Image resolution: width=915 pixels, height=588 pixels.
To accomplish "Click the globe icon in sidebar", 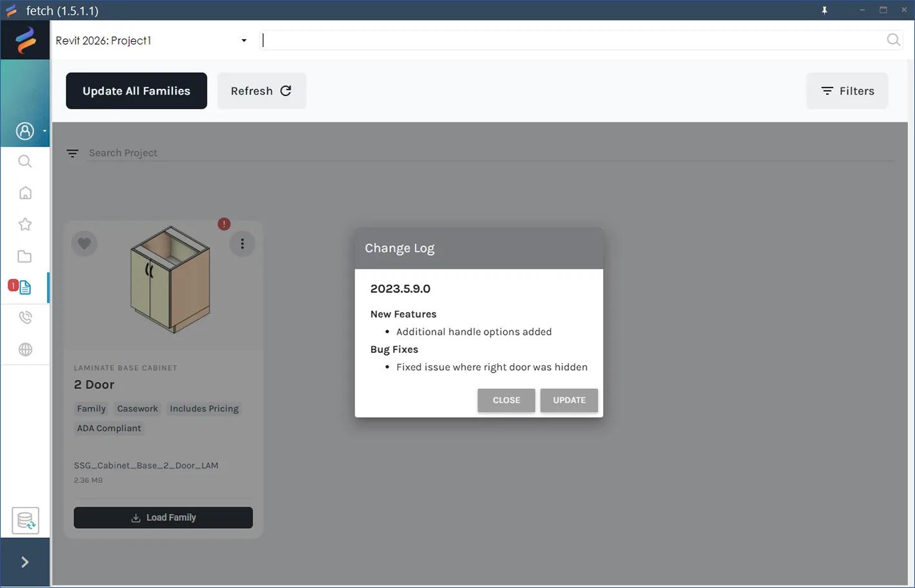I will pos(25,350).
